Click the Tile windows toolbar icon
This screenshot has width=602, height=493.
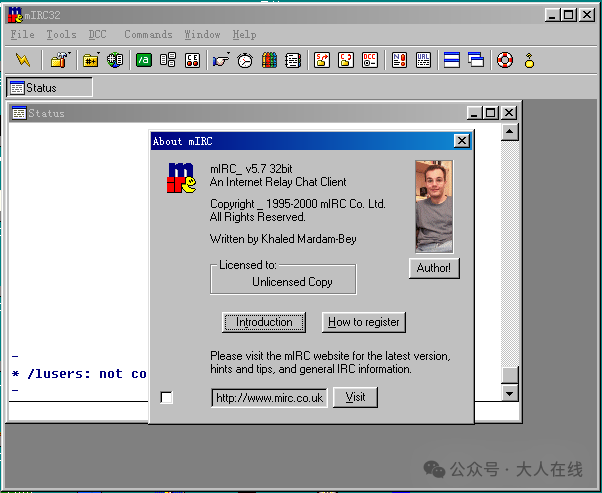(x=452, y=60)
